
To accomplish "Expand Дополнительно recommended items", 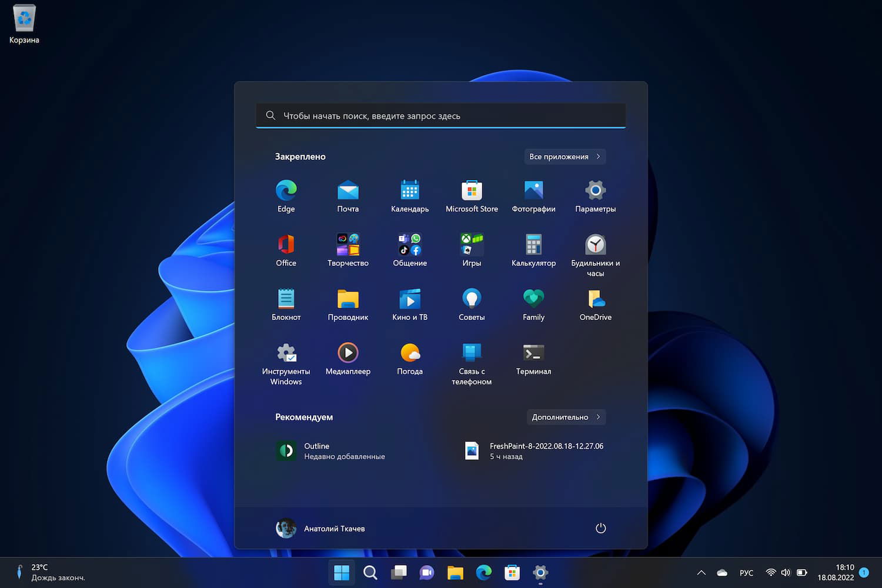I will tap(566, 417).
